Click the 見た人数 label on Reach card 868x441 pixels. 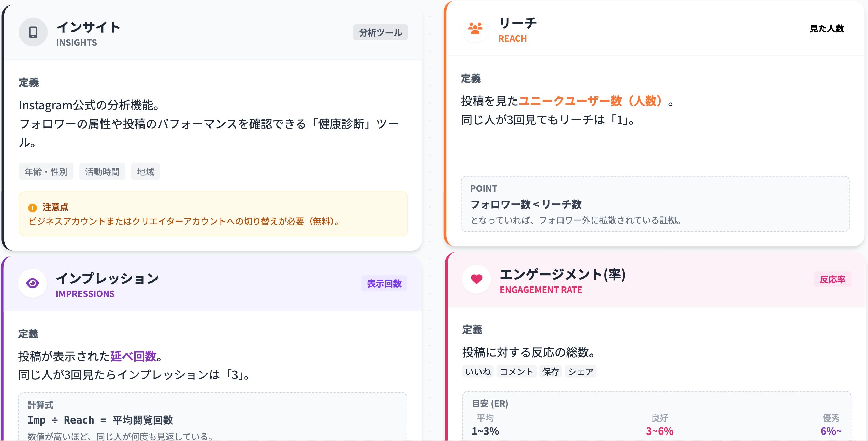[827, 28]
